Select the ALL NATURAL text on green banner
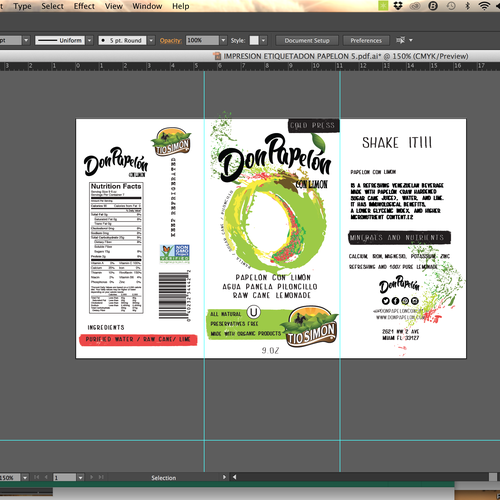This screenshot has width=500, height=500. 226,314
